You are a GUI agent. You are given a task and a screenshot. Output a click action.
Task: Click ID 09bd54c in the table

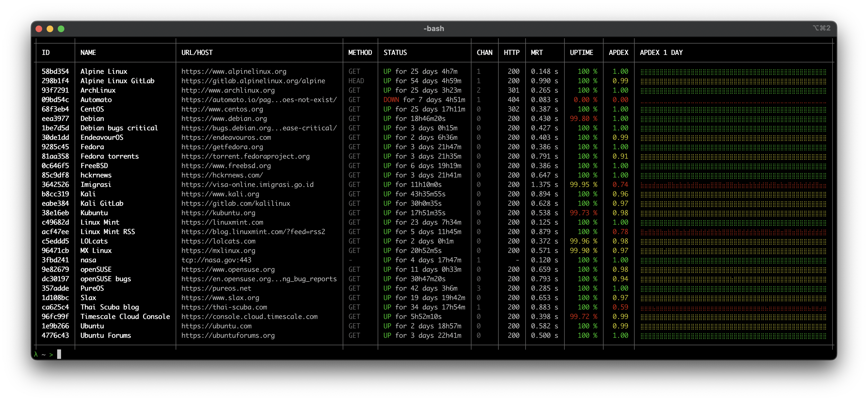55,100
